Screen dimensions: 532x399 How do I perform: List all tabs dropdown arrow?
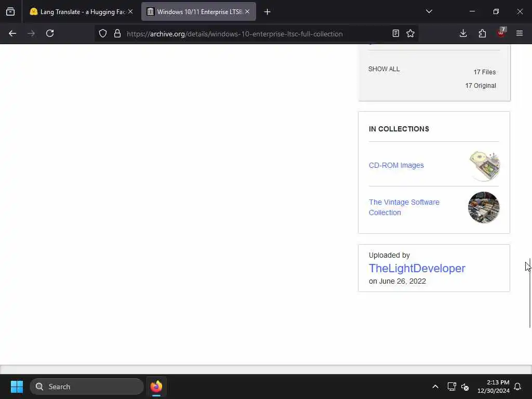click(429, 12)
